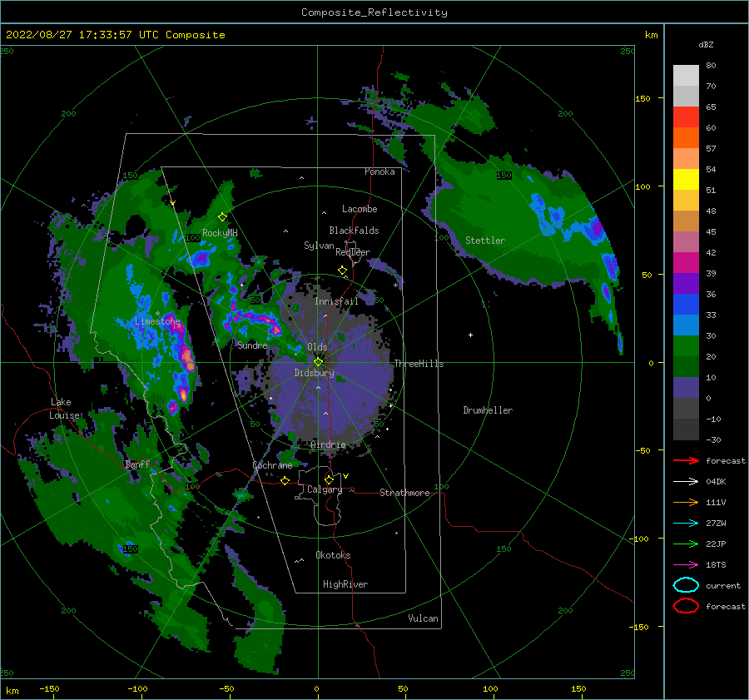Click the Limestone map label

157,321
